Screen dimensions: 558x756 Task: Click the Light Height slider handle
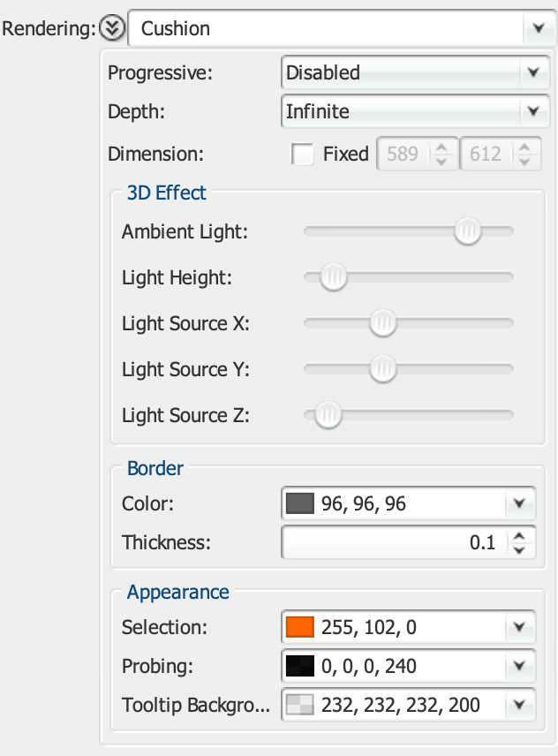(x=333, y=278)
